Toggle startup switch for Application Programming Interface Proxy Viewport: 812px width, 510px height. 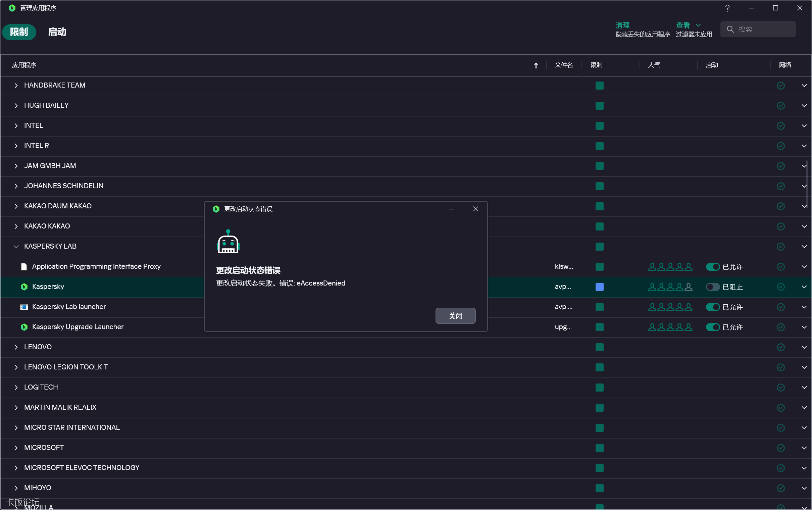pos(713,267)
